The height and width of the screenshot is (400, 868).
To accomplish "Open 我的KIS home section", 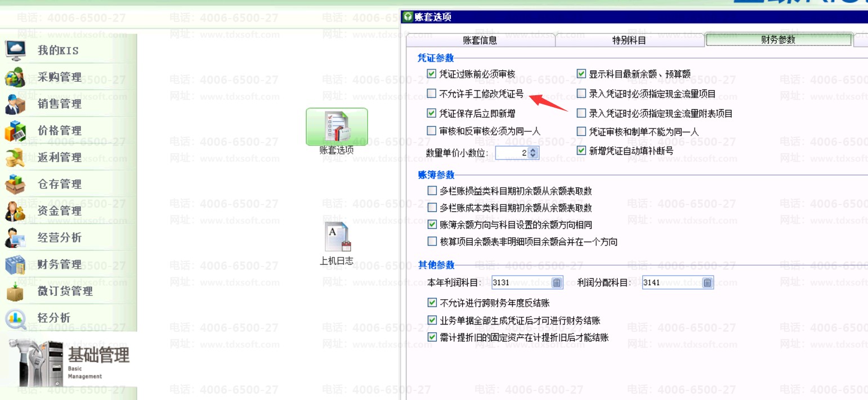I will coord(57,50).
